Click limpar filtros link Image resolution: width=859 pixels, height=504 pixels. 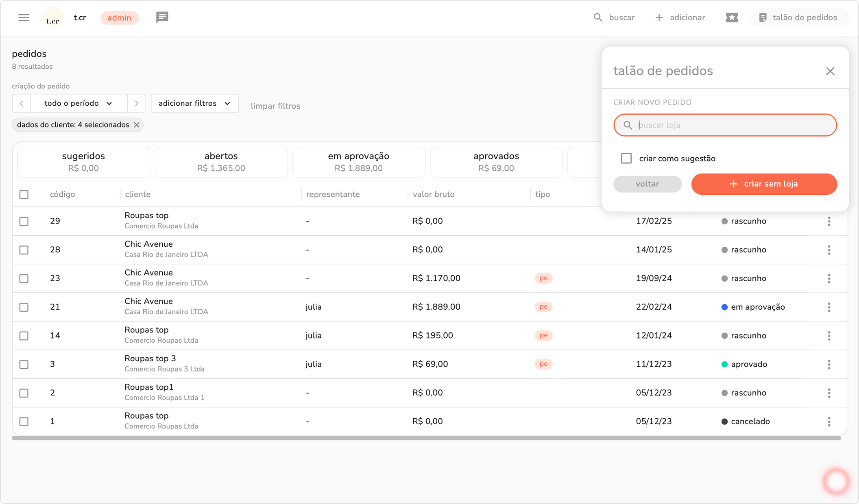(x=275, y=106)
